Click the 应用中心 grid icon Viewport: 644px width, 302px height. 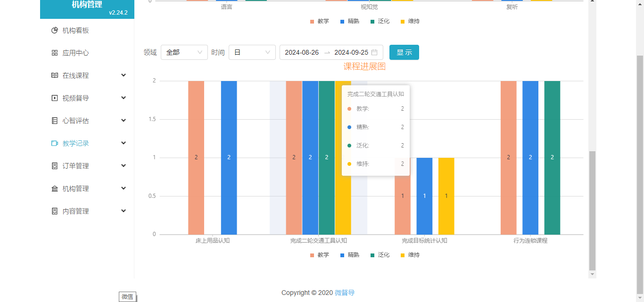(x=54, y=53)
